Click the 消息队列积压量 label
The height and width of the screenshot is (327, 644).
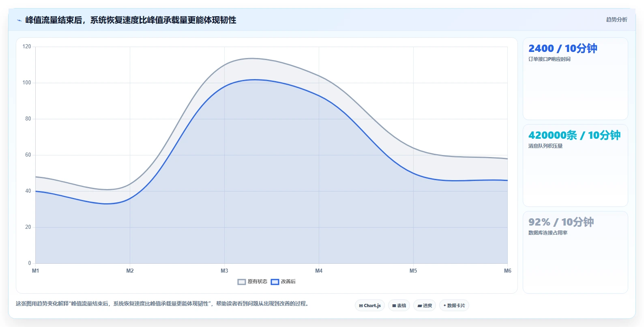[x=545, y=146]
